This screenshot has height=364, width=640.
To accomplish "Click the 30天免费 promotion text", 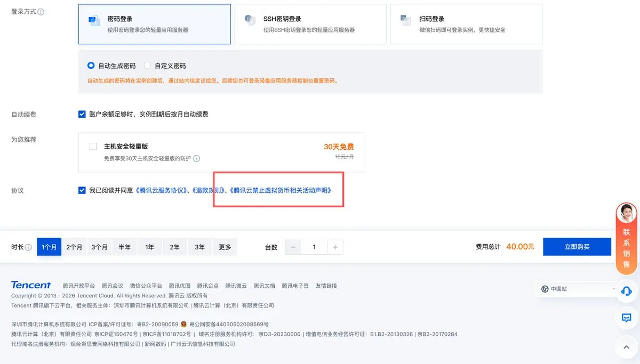I will (339, 147).
